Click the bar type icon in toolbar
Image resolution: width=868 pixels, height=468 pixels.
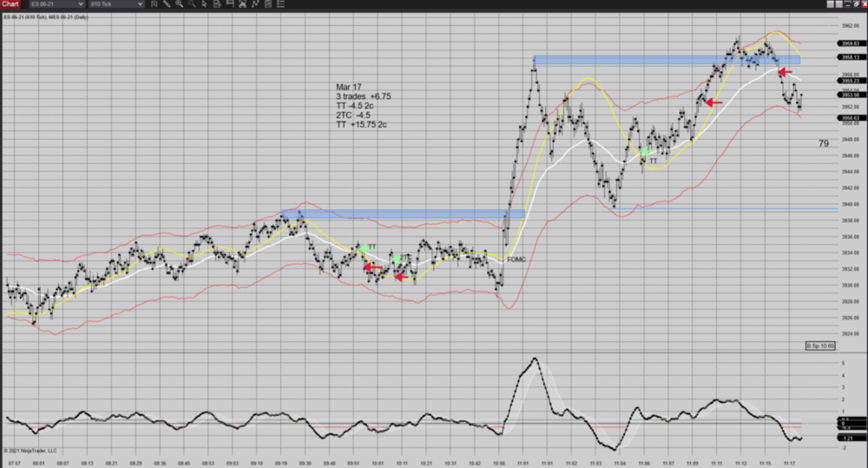pos(153,4)
